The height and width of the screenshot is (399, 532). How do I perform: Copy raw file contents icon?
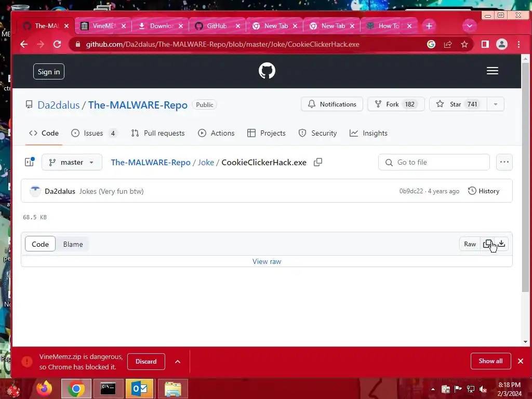[487, 244]
